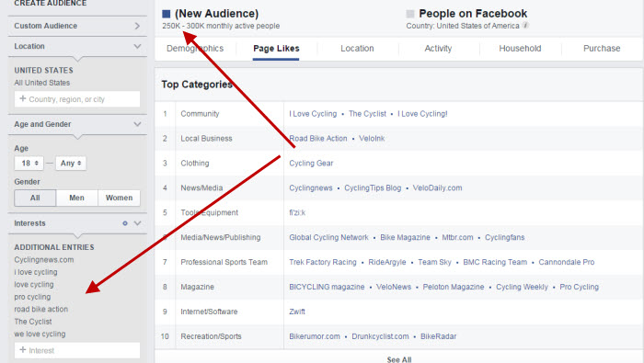Open the Interests settings gear icon

[125, 223]
